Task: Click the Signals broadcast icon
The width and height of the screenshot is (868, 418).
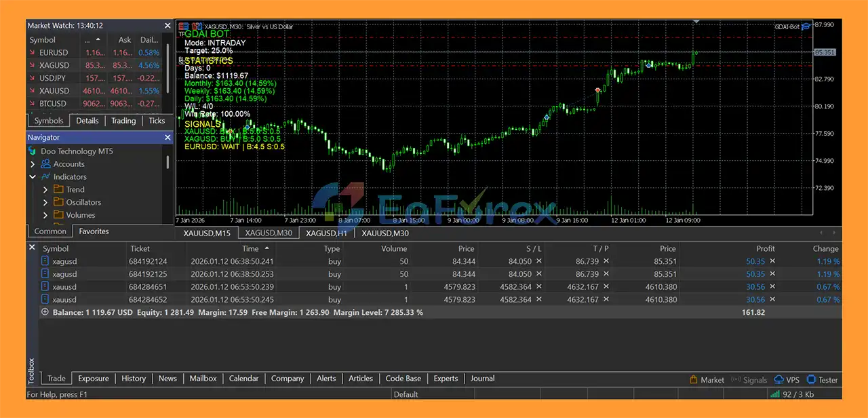Action: point(736,380)
